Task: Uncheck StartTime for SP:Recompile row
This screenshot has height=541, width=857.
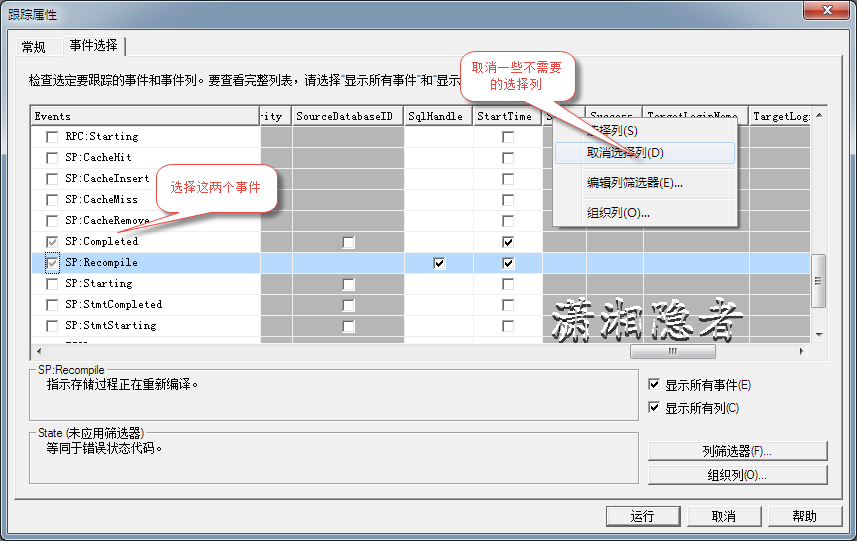Action: tap(508, 263)
